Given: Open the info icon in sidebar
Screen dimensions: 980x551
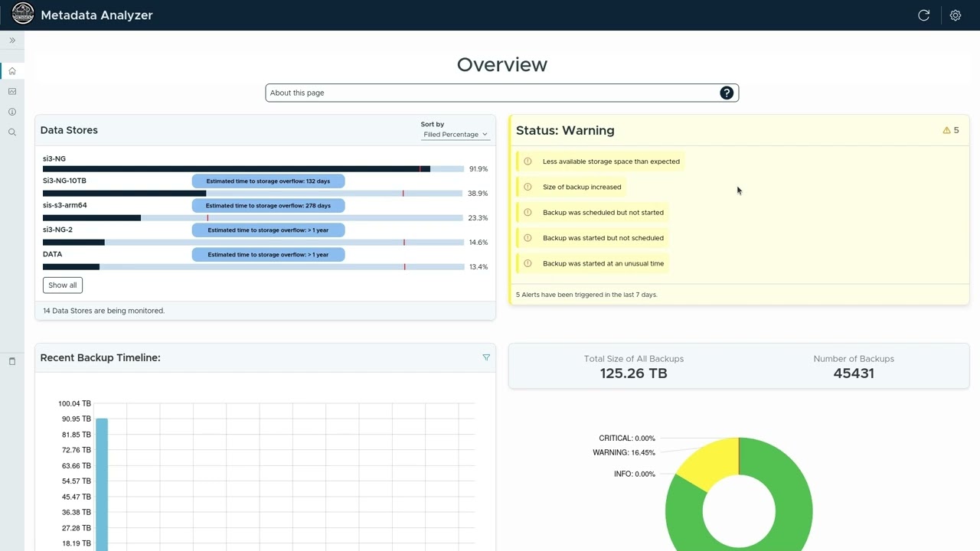Looking at the screenshot, I should [x=12, y=112].
